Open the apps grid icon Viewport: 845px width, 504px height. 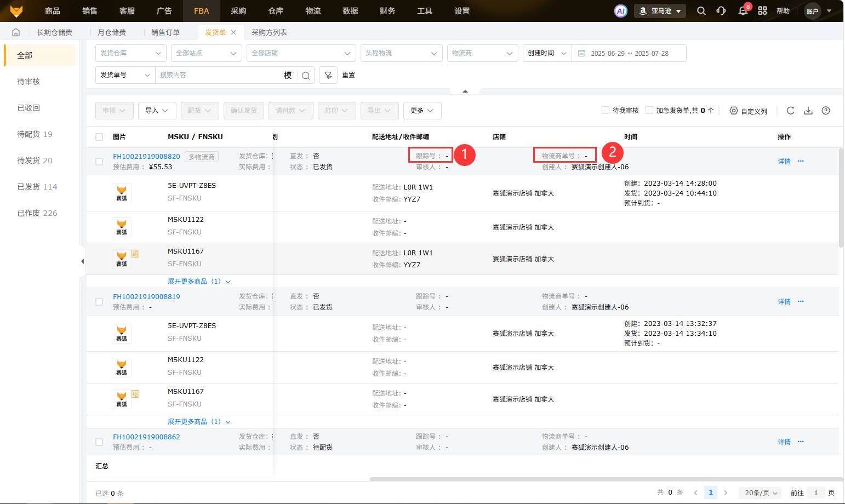[x=762, y=11]
